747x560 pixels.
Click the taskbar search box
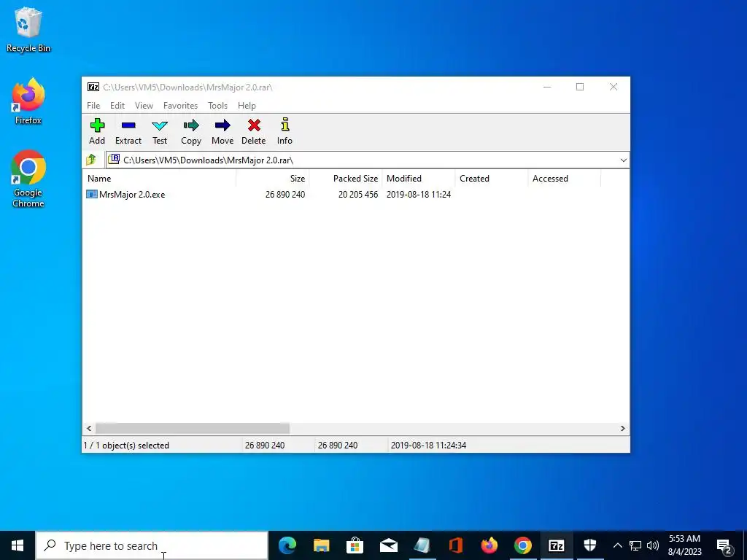[x=152, y=545]
